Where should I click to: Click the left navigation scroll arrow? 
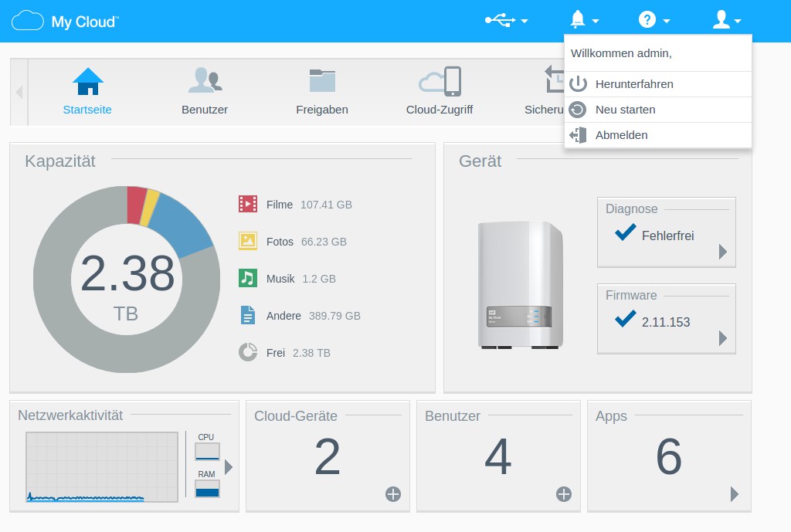click(19, 93)
